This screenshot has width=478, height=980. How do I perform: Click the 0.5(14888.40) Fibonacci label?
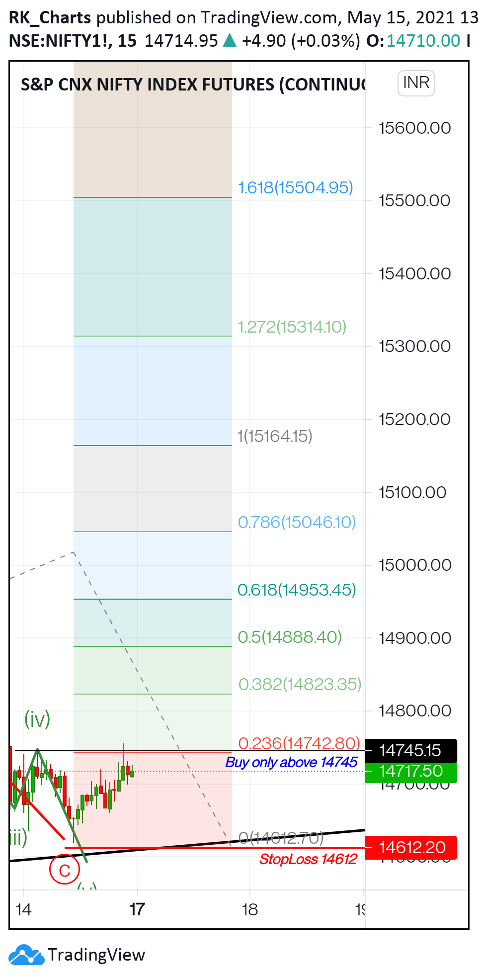click(x=290, y=637)
